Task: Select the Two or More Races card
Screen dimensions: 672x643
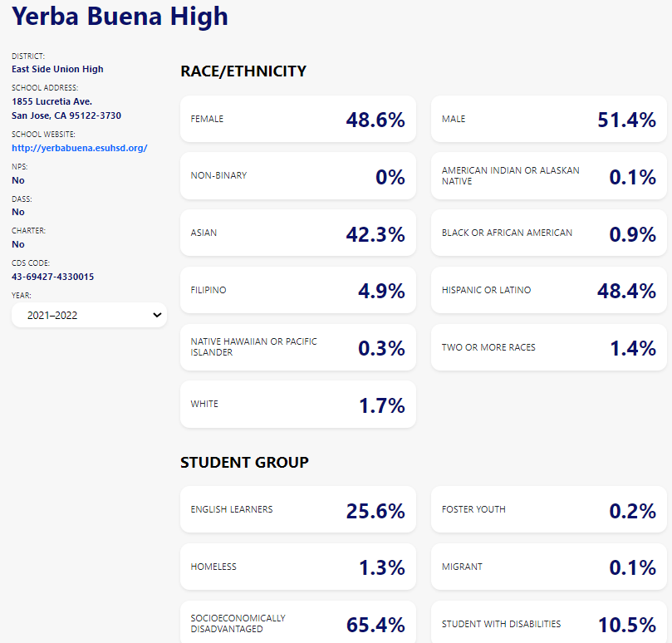Action: [548, 347]
